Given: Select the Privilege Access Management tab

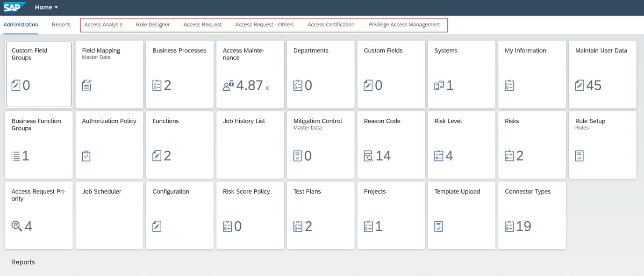Looking at the screenshot, I should [x=405, y=24].
